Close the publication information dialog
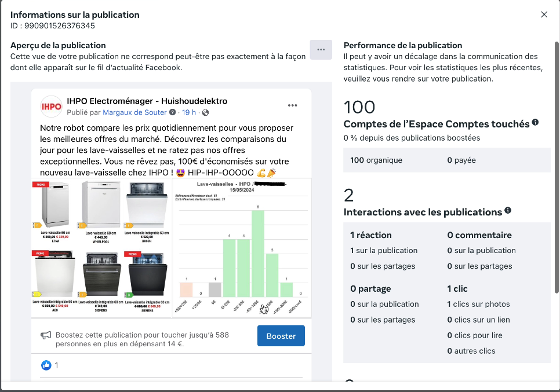 [x=544, y=14]
